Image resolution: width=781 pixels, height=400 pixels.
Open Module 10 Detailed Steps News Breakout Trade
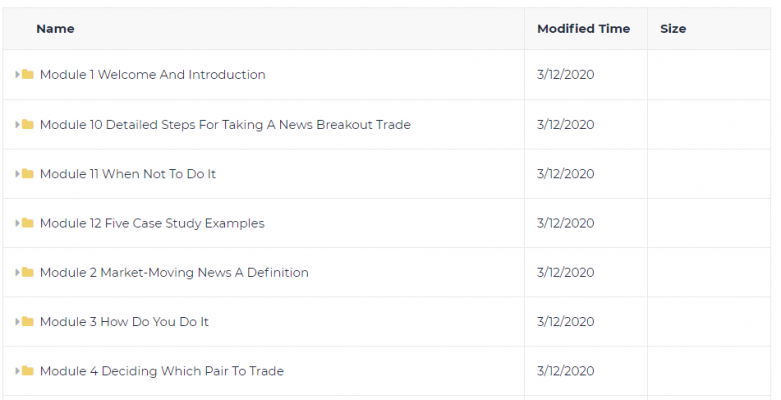pos(225,125)
